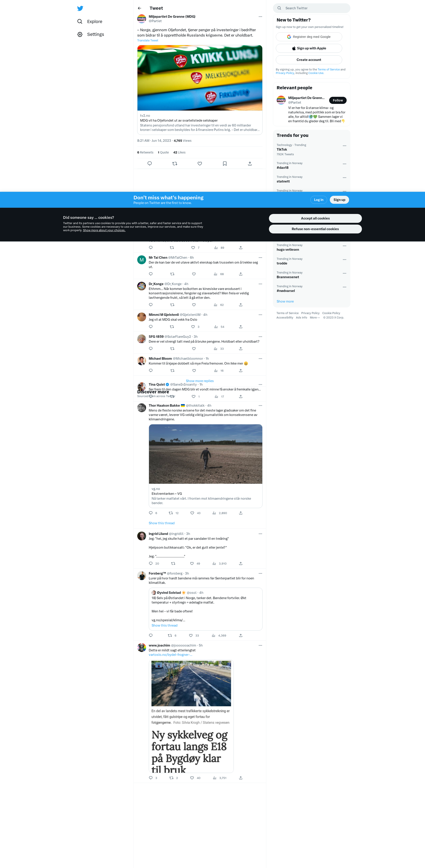Open Cookie Policy footer link
The image size is (425, 868).
coord(331,313)
